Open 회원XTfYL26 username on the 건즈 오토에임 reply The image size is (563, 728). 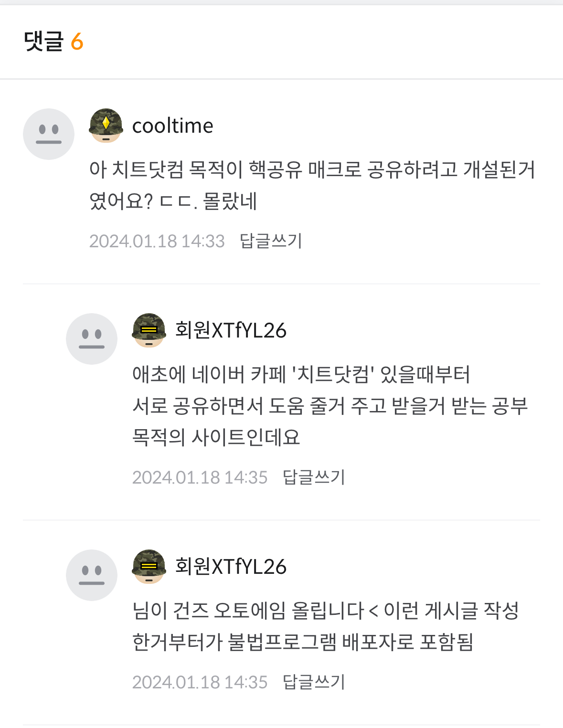click(x=231, y=567)
